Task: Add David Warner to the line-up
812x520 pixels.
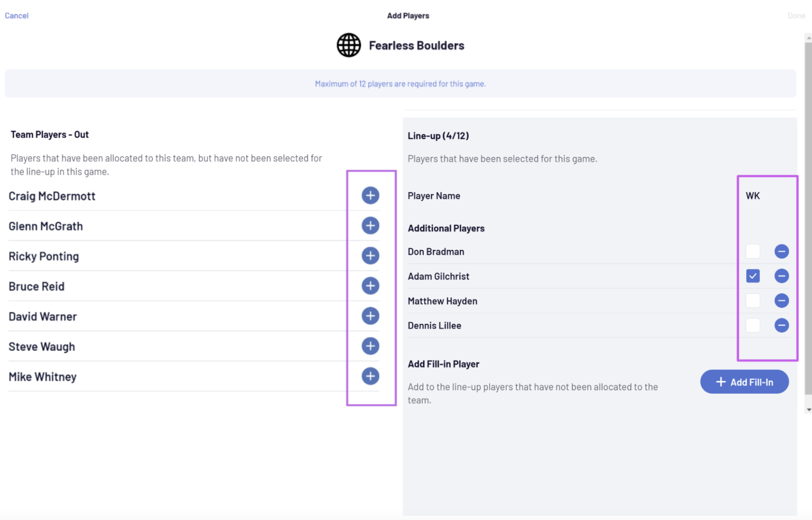Action: 370,316
